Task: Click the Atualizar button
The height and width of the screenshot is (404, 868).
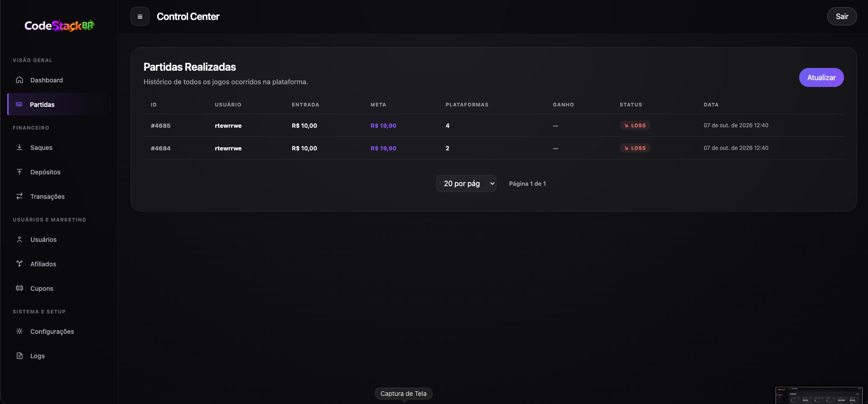Action: 821,77
